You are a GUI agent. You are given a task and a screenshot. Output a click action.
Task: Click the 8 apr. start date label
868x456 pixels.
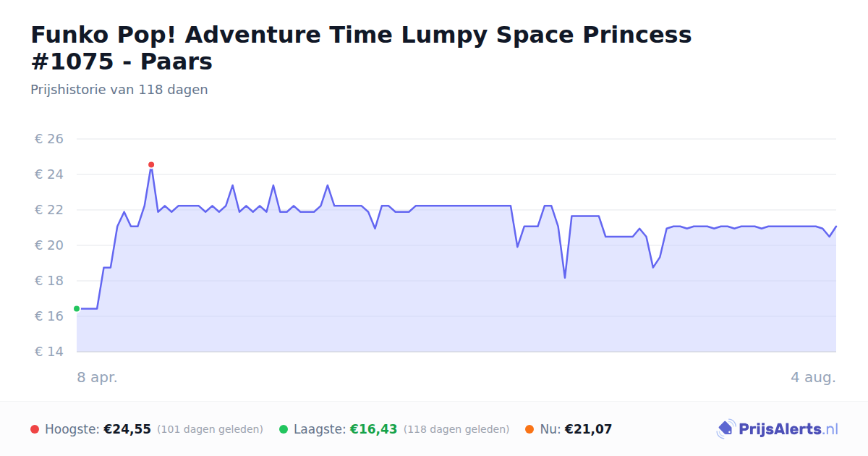[x=97, y=377]
